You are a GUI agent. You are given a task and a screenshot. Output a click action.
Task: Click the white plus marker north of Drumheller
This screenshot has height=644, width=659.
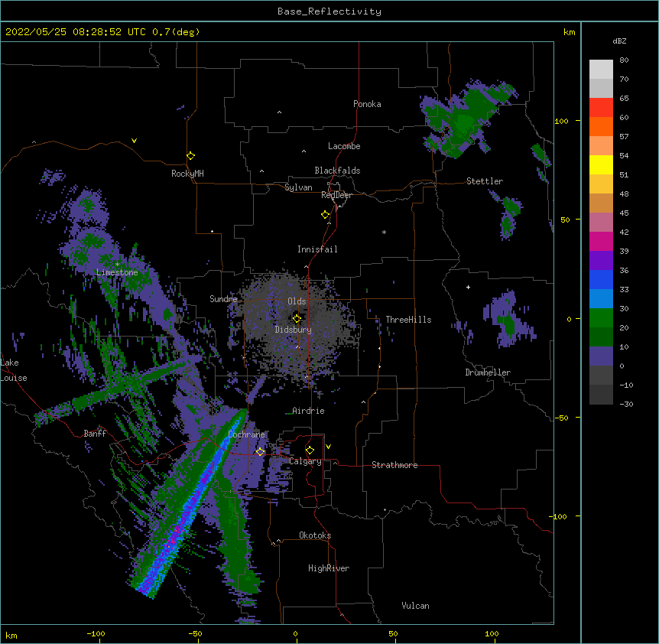click(x=468, y=287)
